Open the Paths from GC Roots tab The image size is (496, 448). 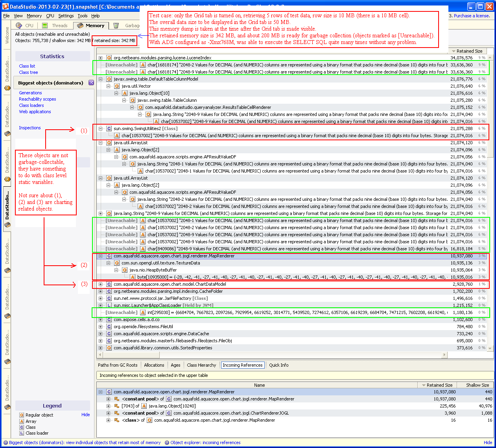pyautogui.click(x=118, y=365)
